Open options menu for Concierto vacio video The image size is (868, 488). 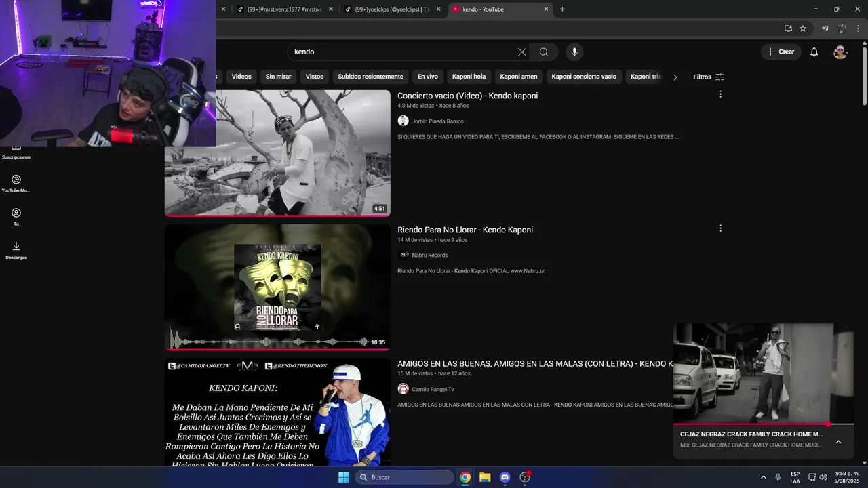pyautogui.click(x=720, y=94)
